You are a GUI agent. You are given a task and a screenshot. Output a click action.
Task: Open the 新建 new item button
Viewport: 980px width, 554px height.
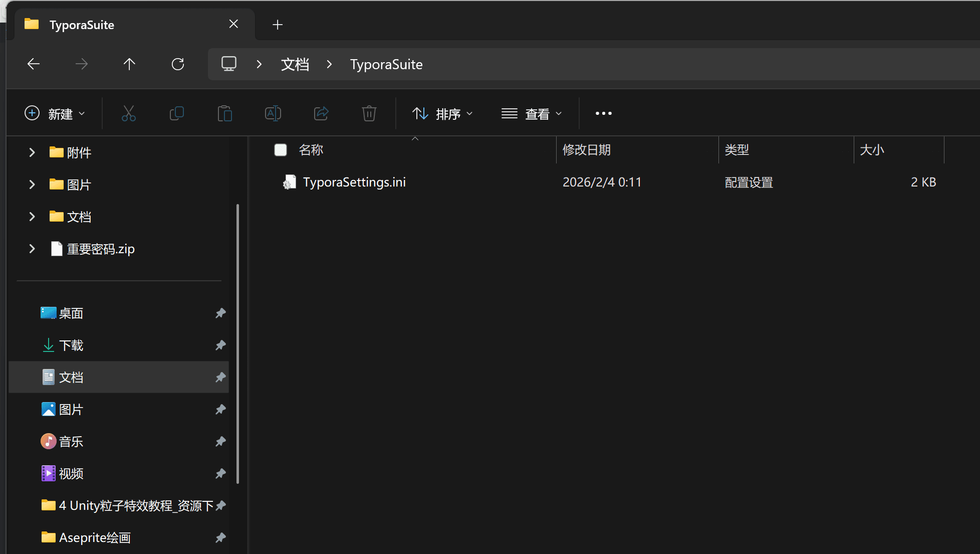pos(55,114)
